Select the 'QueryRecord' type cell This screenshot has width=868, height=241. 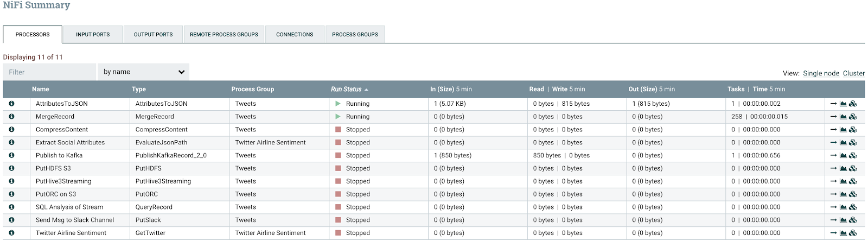154,207
